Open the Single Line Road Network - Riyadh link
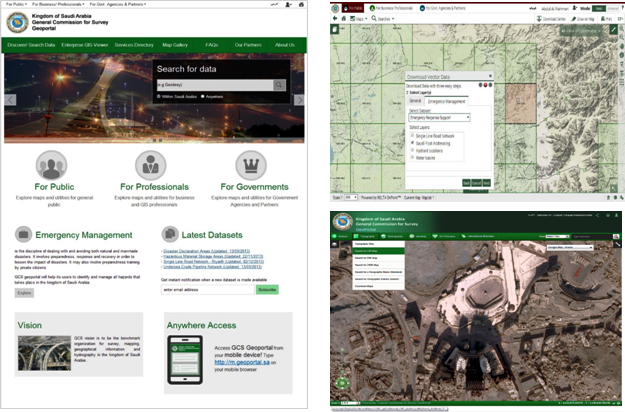 [213, 262]
